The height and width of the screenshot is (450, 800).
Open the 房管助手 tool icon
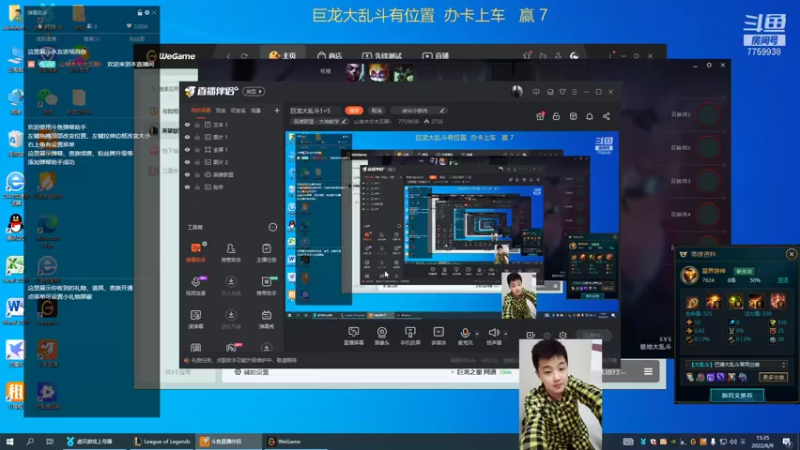(x=231, y=253)
